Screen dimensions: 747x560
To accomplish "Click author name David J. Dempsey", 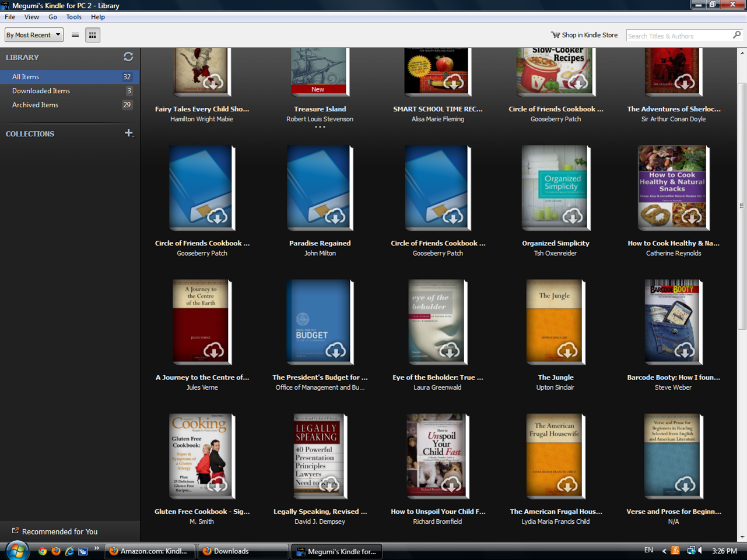I will [320, 522].
